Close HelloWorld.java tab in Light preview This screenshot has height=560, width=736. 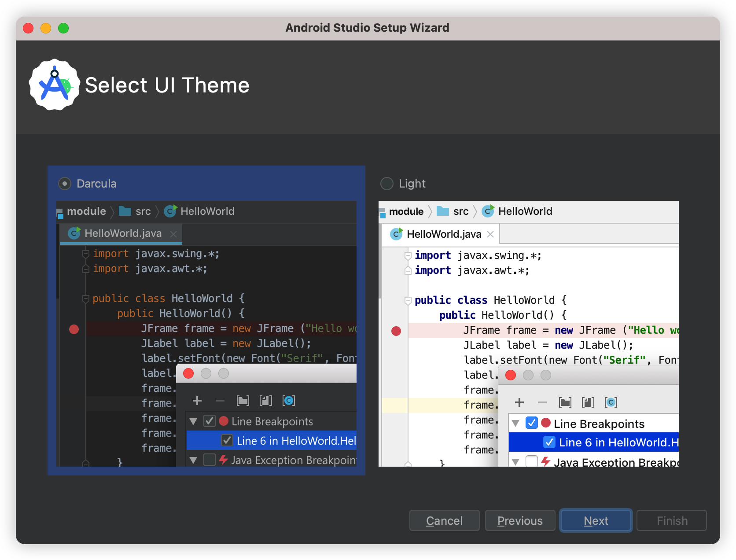[490, 234]
